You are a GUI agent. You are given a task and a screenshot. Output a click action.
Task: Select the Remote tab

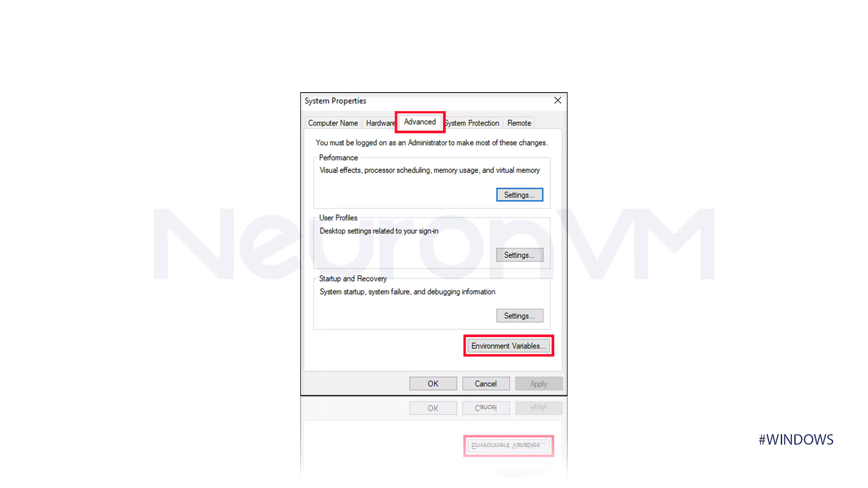[x=519, y=123]
